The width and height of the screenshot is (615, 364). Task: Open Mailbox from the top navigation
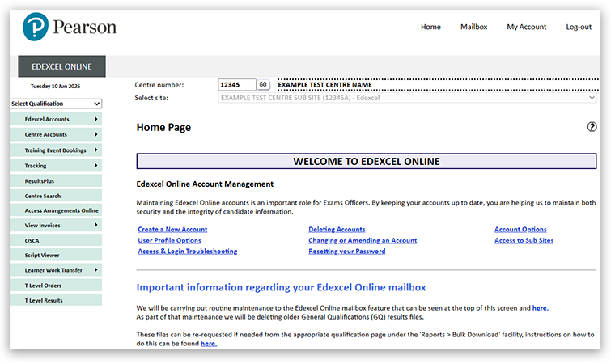click(x=473, y=27)
